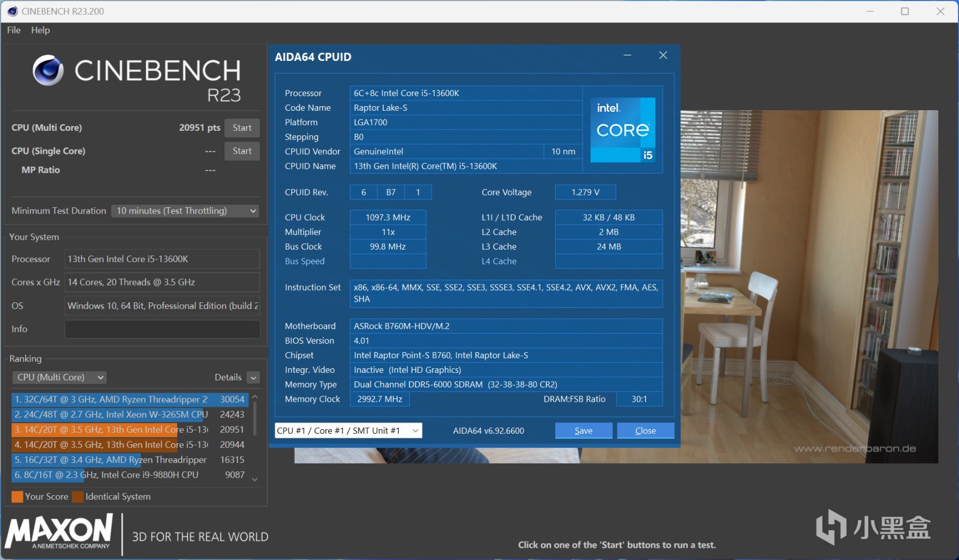Click the Chipset value Intel Raptor Point-S B760
The height and width of the screenshot is (560, 959).
(507, 355)
